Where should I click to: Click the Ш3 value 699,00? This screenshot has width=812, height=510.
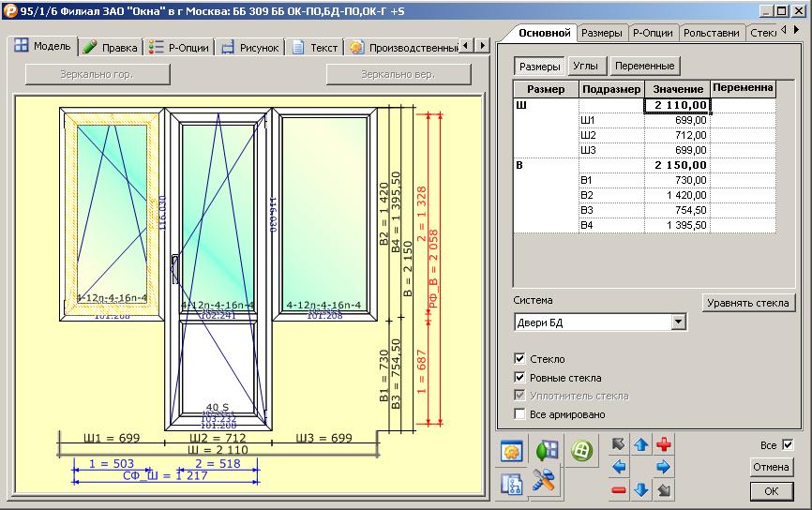(x=677, y=150)
